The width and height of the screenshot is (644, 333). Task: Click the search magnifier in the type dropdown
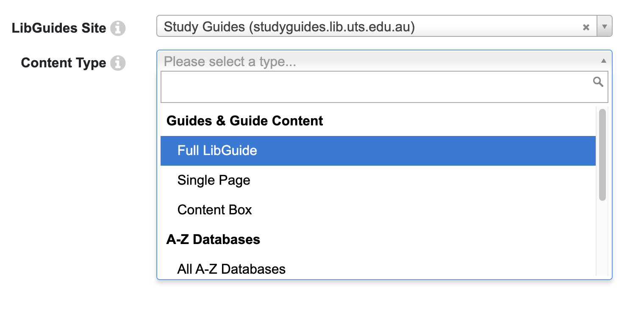(x=598, y=82)
